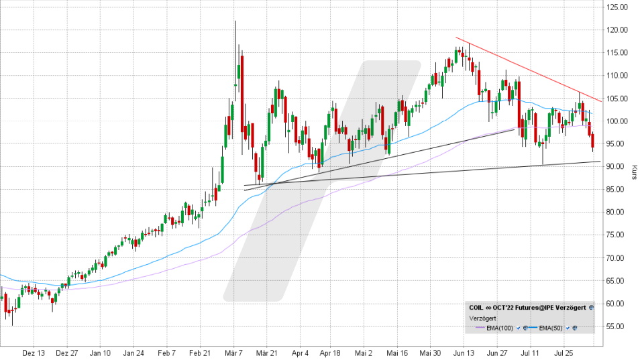644x362 pixels.
Task: Click the 'Jan 10' date label
Action: click(100, 353)
